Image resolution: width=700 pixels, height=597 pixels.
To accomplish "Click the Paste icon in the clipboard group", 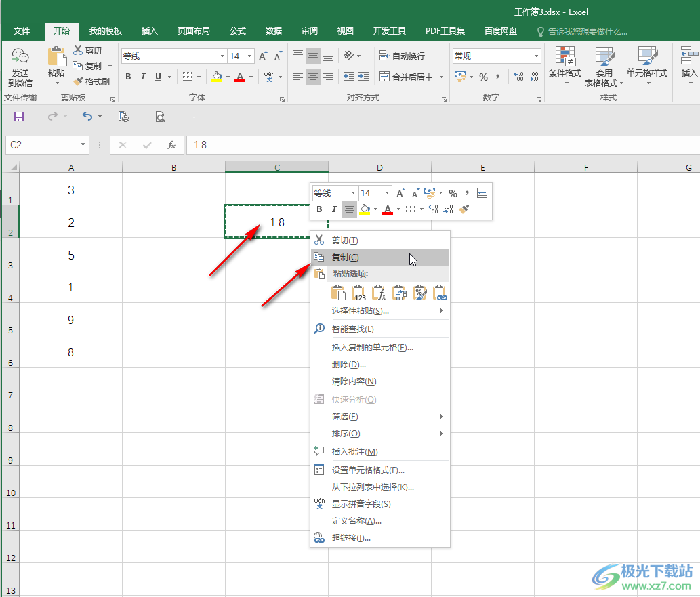I will pyautogui.click(x=57, y=57).
